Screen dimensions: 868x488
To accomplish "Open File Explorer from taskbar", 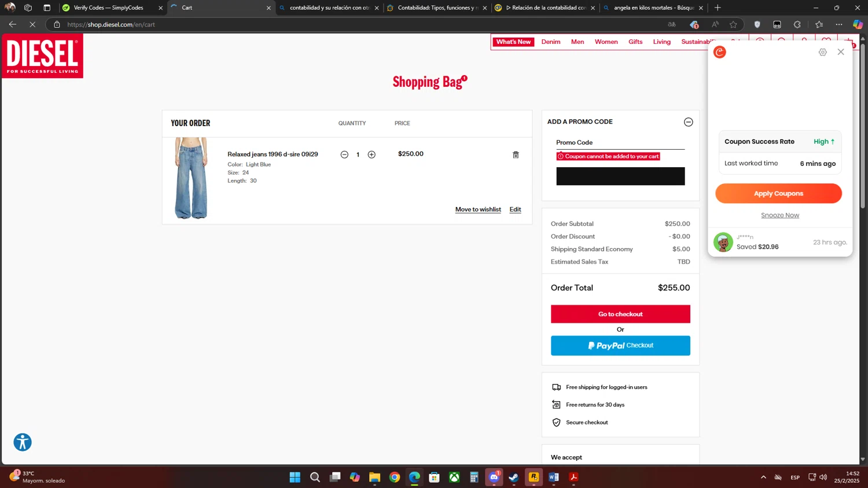I will point(374,477).
